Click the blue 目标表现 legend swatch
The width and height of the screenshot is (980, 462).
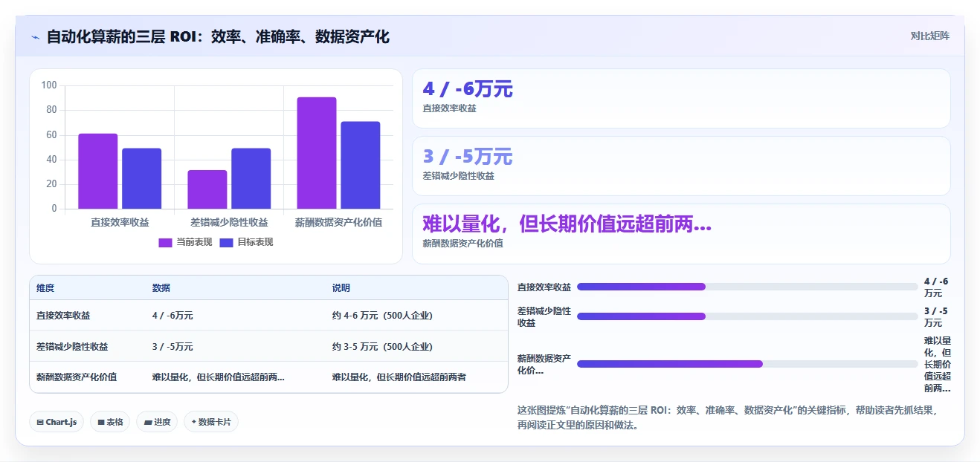pos(227,243)
